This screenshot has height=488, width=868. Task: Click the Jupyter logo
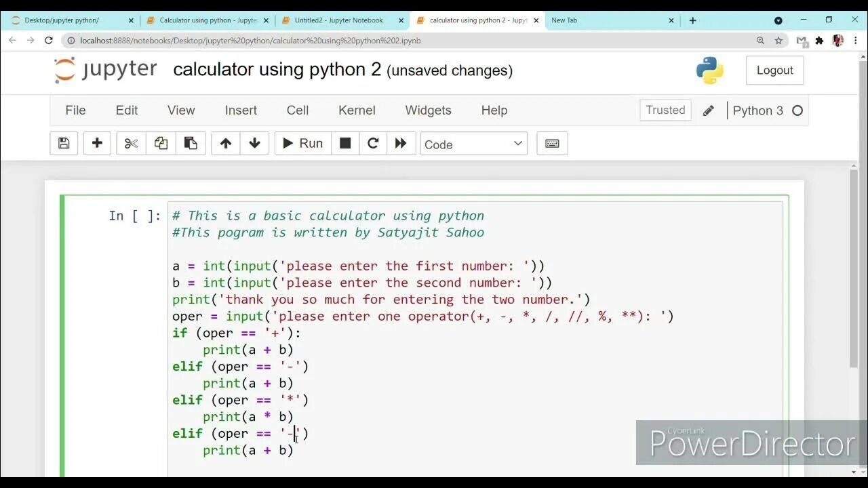105,70
